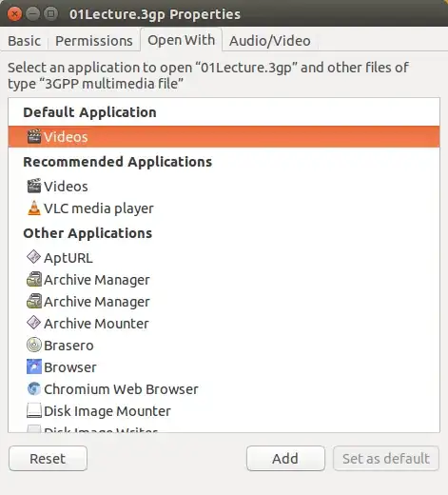Image resolution: width=448 pixels, height=495 pixels.
Task: Close the 01Lecture.3gp Properties window
Action: tap(14, 14)
